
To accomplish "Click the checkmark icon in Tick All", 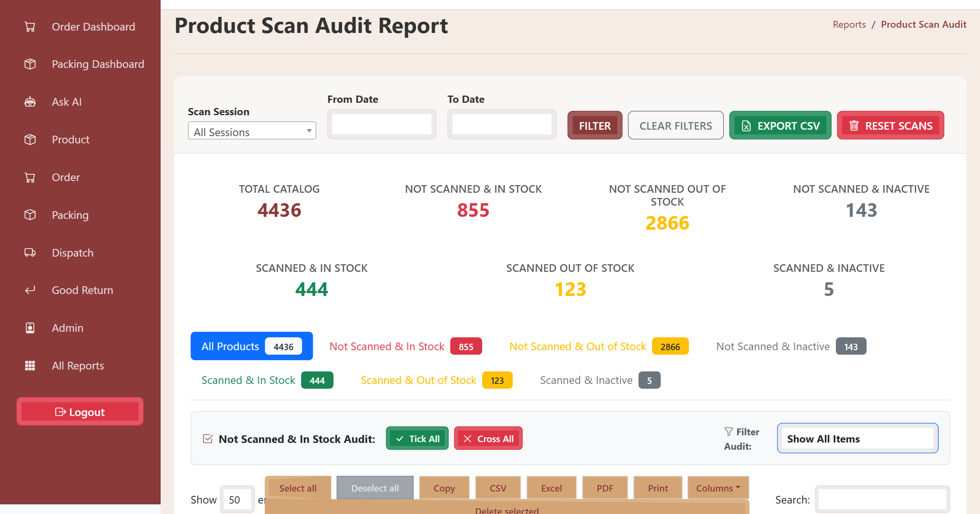I will (x=399, y=439).
